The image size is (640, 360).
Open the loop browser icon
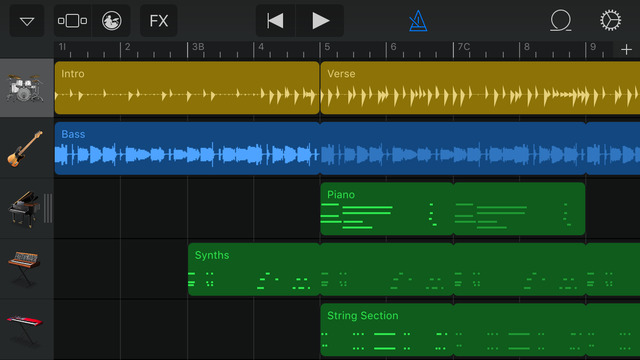[x=561, y=21]
